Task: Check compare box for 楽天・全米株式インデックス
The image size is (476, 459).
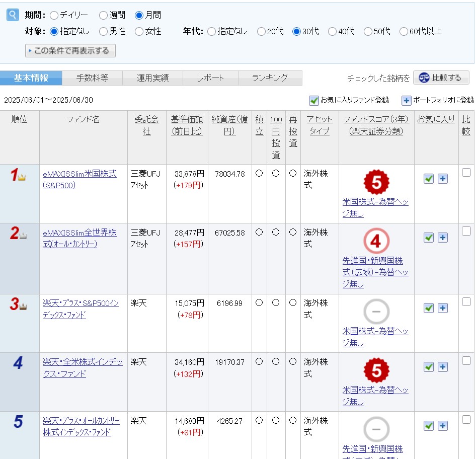Action: (466, 361)
